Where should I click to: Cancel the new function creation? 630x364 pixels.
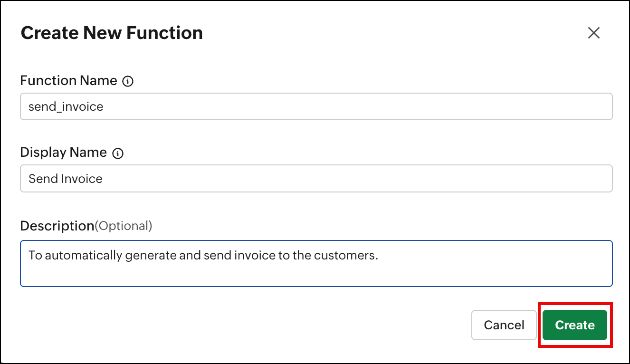click(x=504, y=325)
